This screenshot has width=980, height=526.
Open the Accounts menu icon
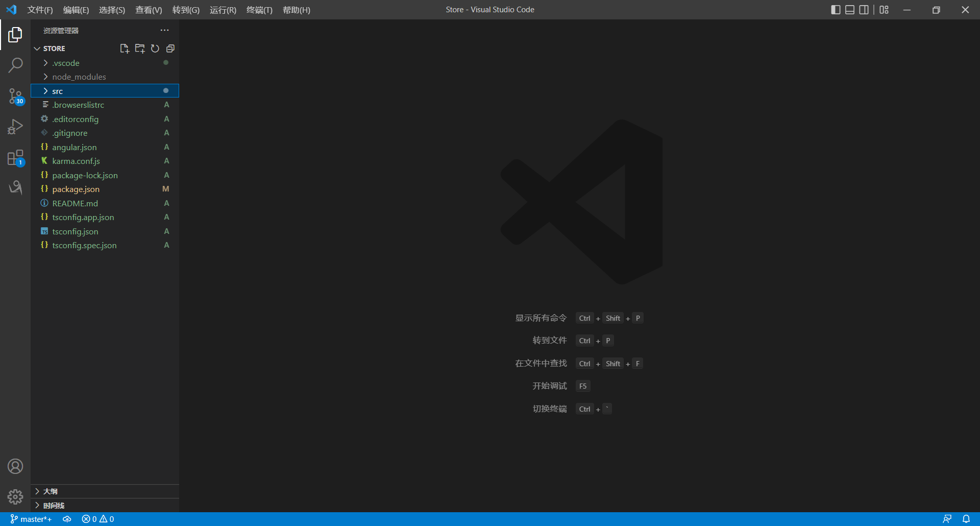pyautogui.click(x=15, y=466)
